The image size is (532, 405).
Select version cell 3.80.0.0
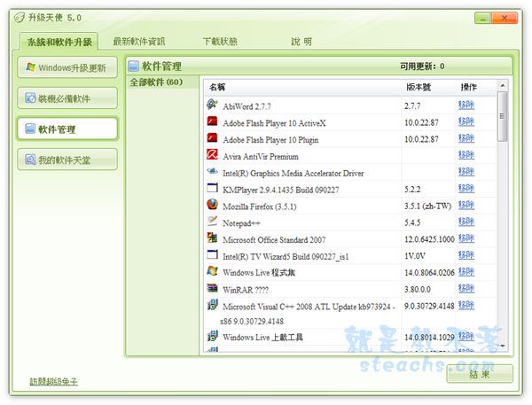(418, 289)
